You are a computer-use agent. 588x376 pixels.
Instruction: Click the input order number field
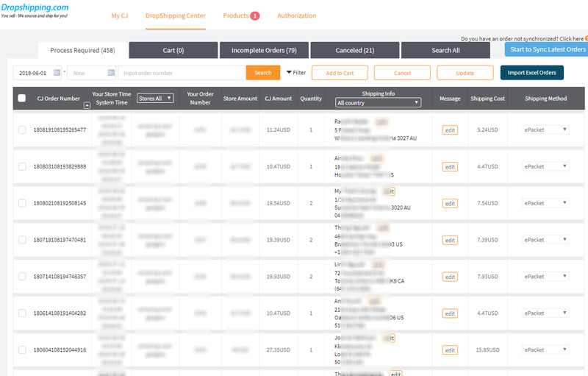(182, 73)
